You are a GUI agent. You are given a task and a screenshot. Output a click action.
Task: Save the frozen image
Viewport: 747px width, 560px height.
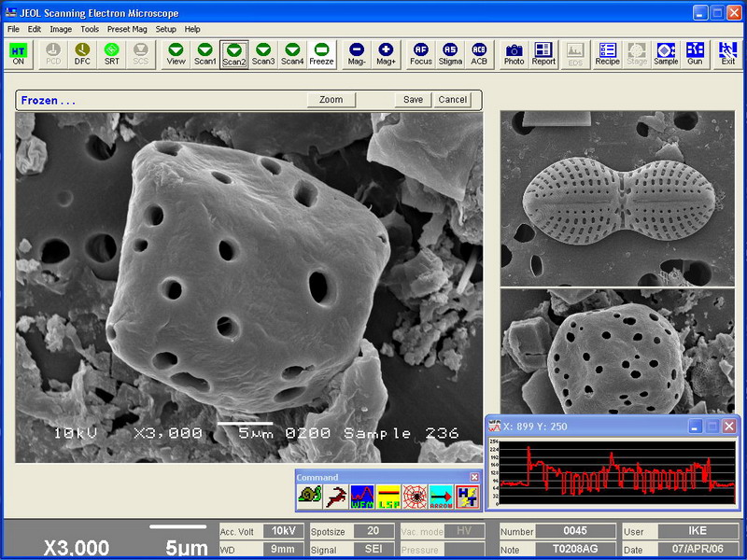pyautogui.click(x=412, y=100)
